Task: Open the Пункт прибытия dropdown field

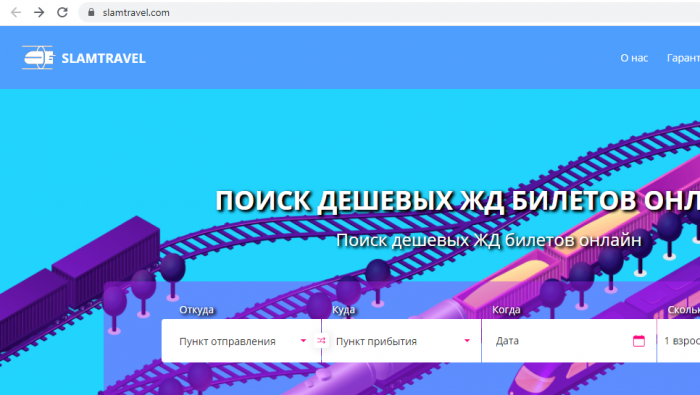Action: [x=401, y=341]
